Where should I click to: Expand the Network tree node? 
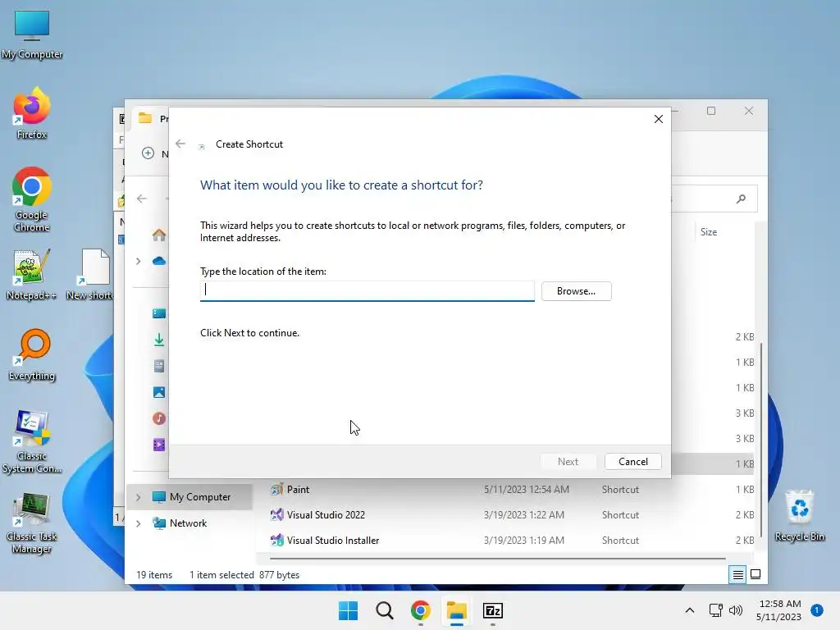point(138,523)
